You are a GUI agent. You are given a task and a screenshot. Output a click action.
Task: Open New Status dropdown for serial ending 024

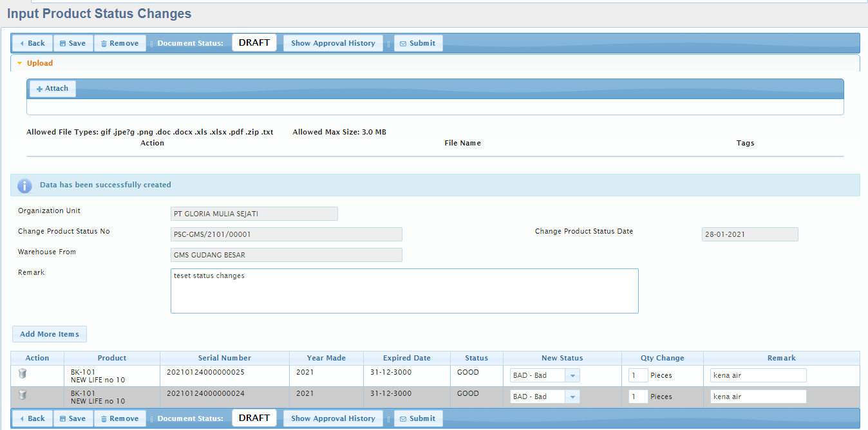point(572,397)
